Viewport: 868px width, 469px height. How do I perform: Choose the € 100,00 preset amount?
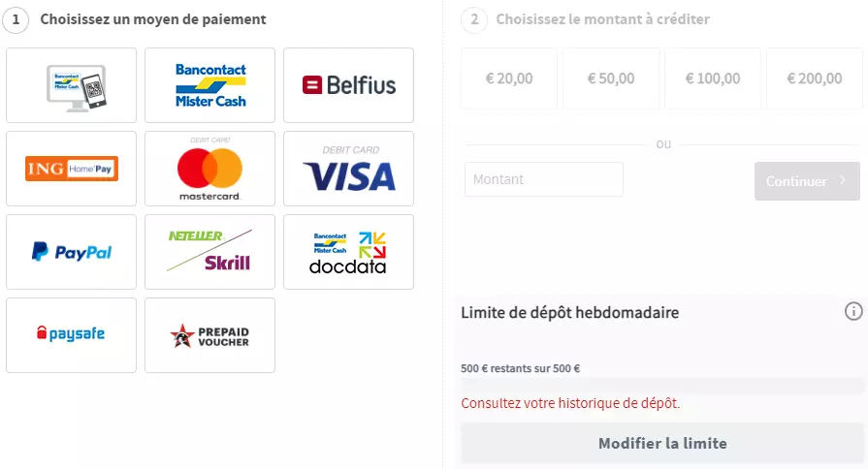click(x=713, y=78)
